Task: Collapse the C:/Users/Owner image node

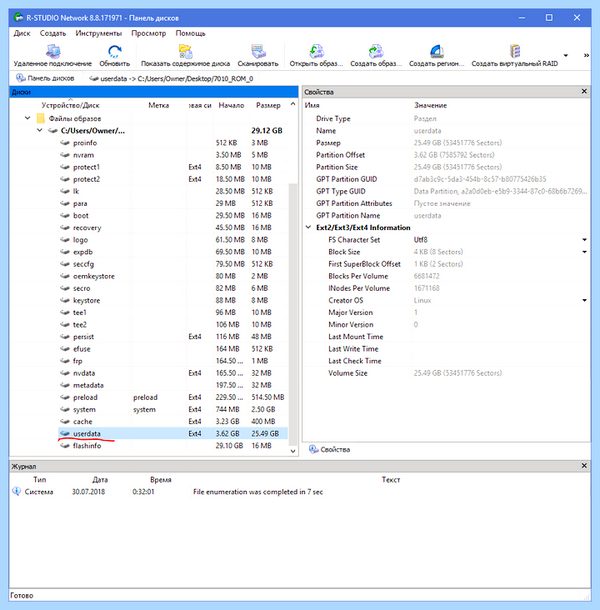Action: pos(39,130)
